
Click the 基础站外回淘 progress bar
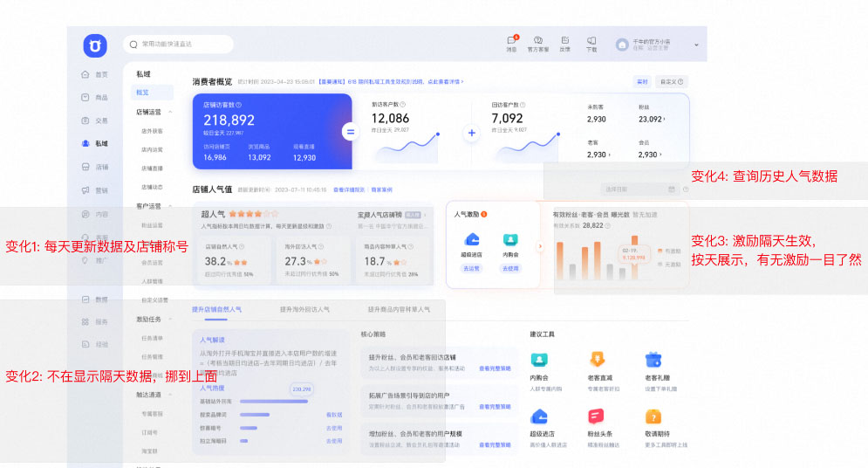[273, 402]
